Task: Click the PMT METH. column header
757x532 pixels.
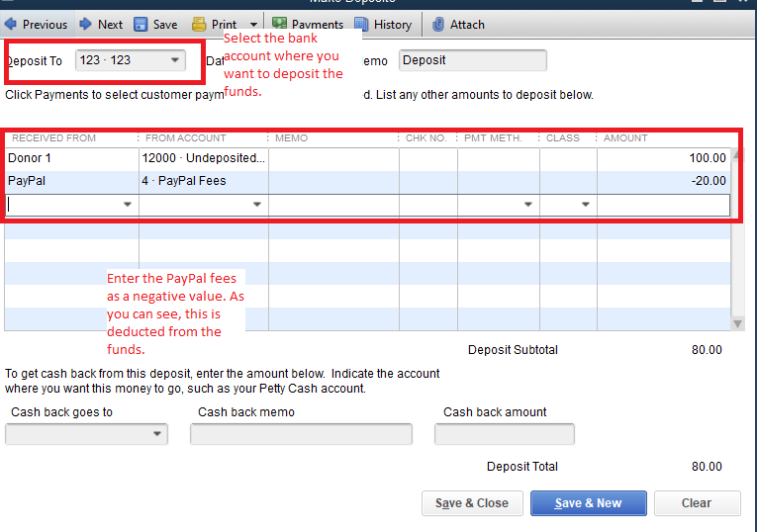Action: coord(493,138)
